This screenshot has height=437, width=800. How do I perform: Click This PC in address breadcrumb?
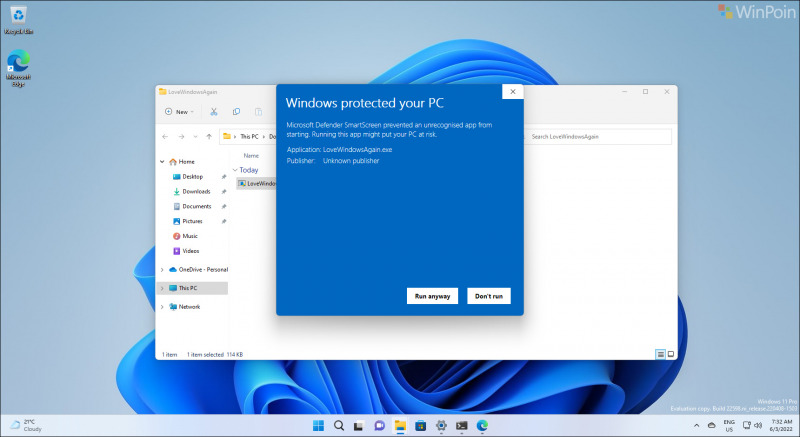coord(249,137)
